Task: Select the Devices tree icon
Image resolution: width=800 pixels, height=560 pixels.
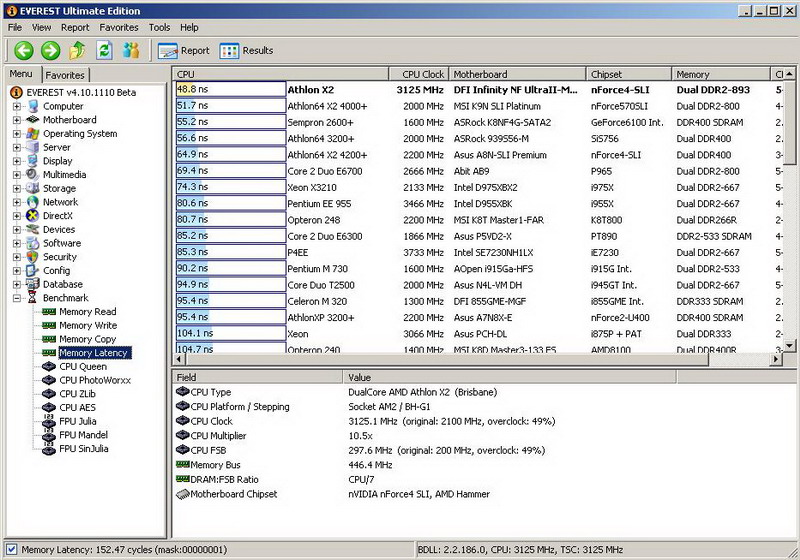Action: point(33,230)
